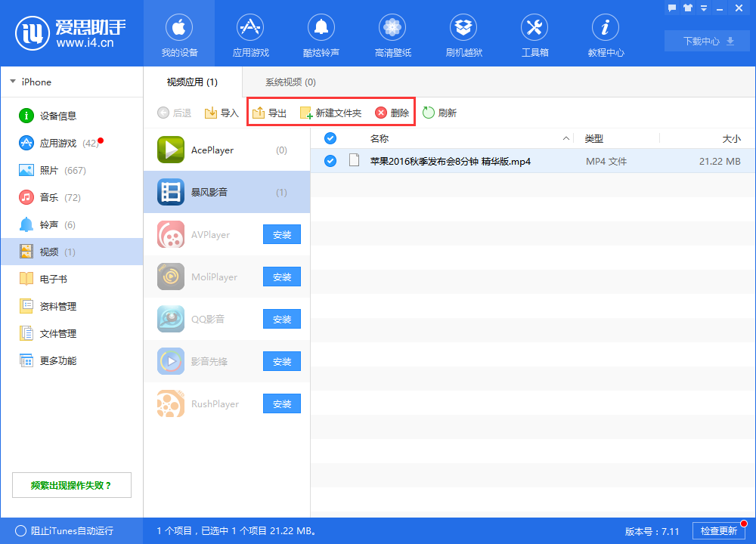
Task: Install AVPlayer with its 安装 button
Action: (x=281, y=235)
